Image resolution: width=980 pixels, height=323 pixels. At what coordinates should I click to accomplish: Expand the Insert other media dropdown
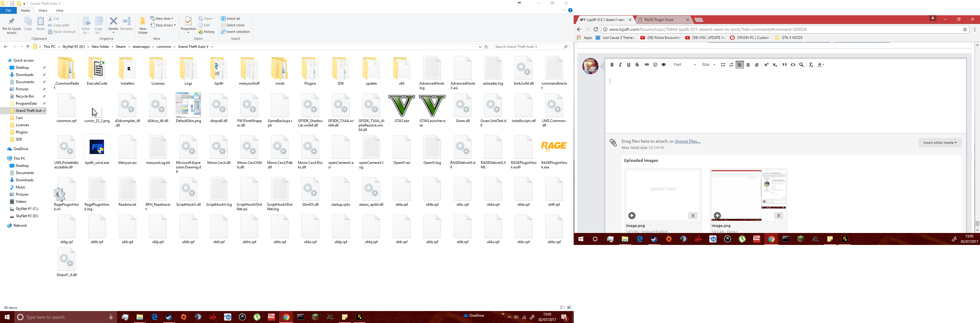pyautogui.click(x=939, y=142)
